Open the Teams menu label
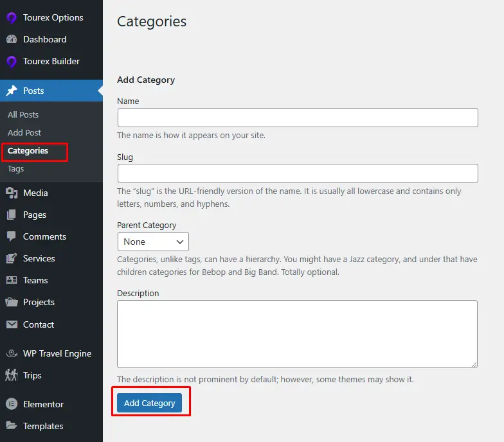The width and height of the screenshot is (504, 442). click(35, 280)
